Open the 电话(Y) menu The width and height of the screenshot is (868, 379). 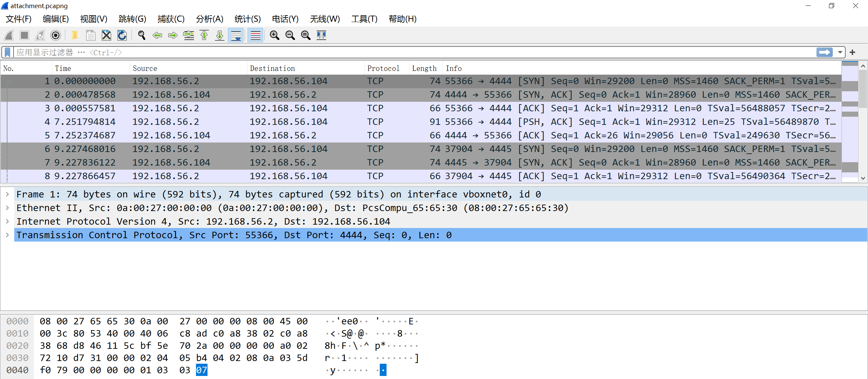pos(285,19)
